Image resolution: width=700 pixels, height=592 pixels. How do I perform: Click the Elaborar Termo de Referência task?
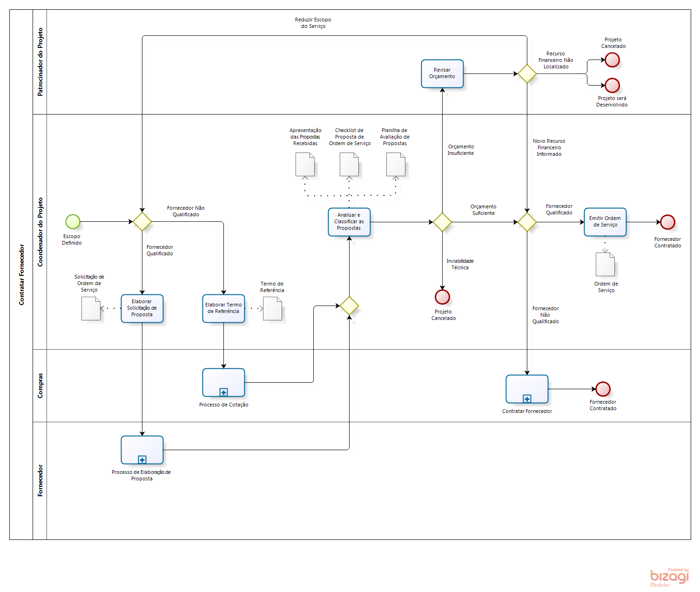click(x=223, y=308)
